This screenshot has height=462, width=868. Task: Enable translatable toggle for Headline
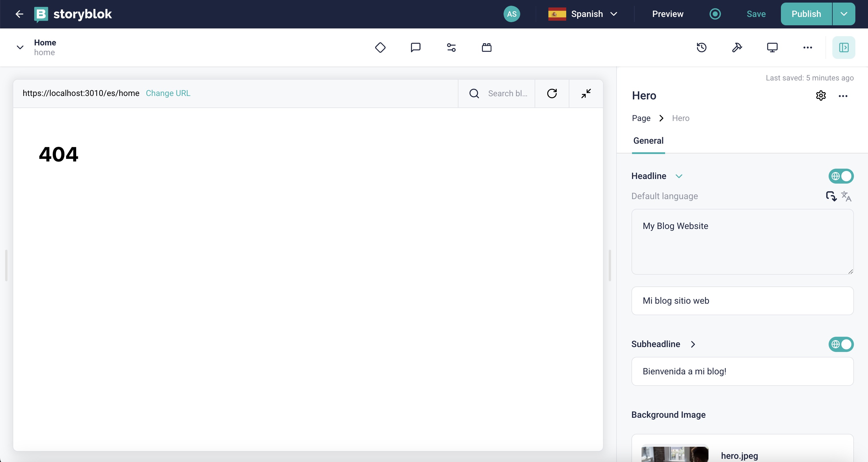click(x=841, y=176)
